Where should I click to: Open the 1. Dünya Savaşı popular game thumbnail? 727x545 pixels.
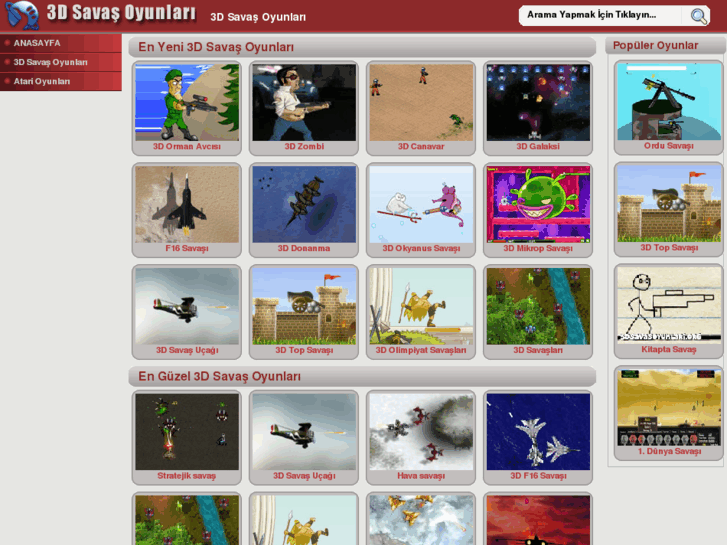[x=669, y=407]
